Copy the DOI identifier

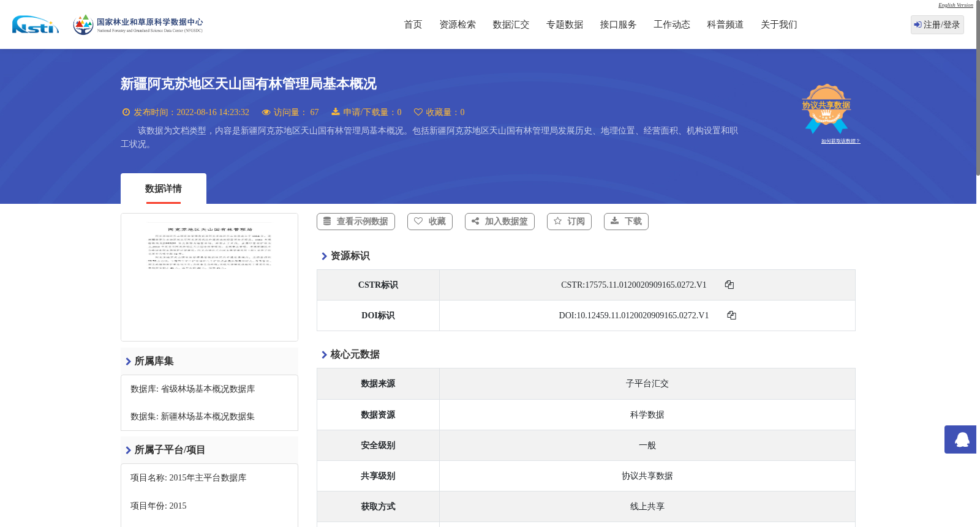(x=731, y=315)
